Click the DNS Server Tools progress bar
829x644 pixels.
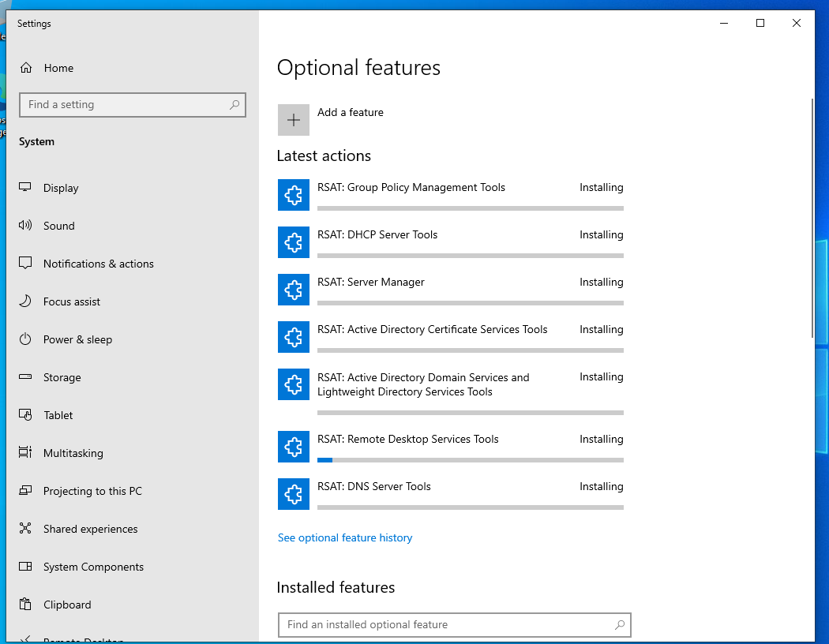470,507
